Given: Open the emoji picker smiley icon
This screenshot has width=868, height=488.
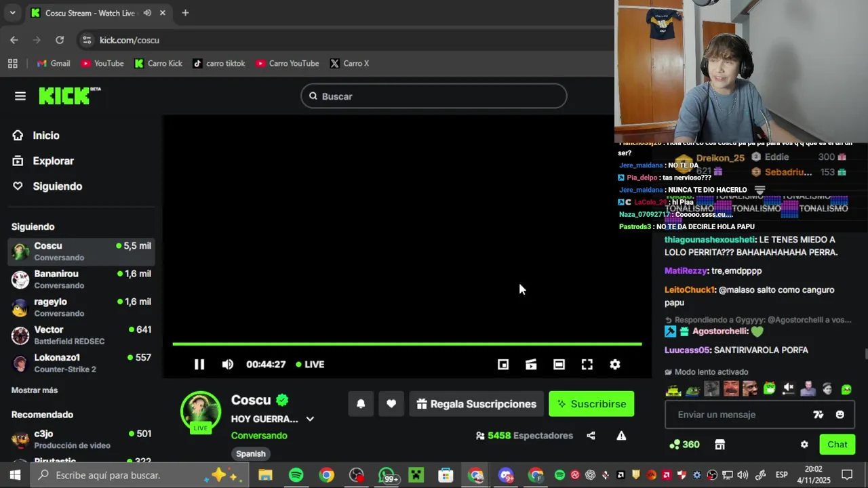Looking at the screenshot, I should (x=840, y=415).
